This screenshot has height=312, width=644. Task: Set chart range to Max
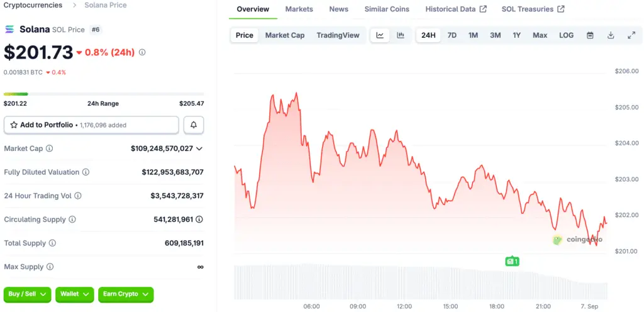(540, 35)
